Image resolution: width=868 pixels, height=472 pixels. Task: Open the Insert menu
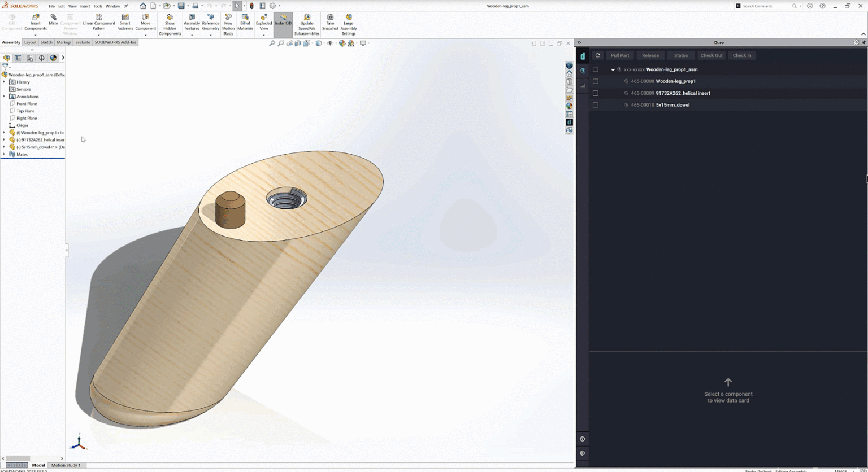[85, 6]
